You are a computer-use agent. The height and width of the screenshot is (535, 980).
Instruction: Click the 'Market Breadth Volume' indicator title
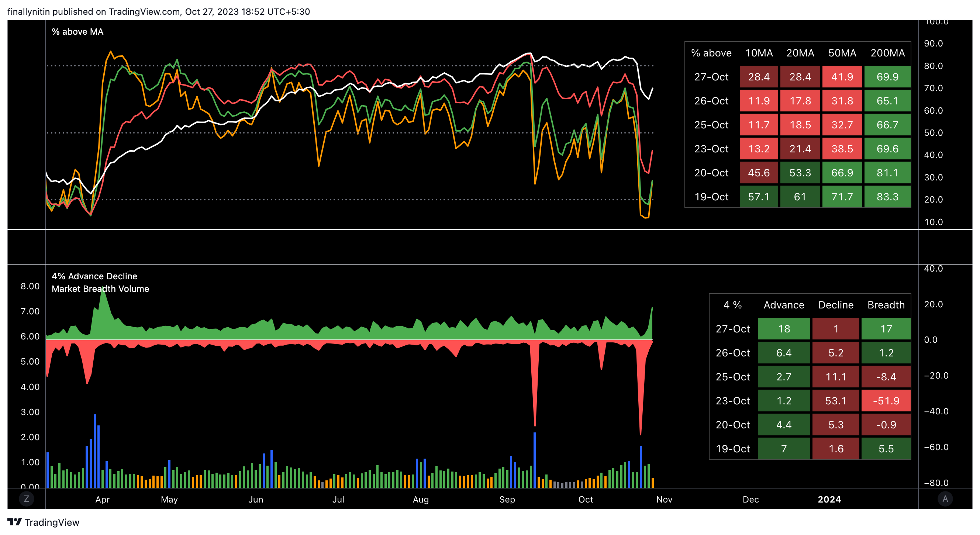click(100, 289)
